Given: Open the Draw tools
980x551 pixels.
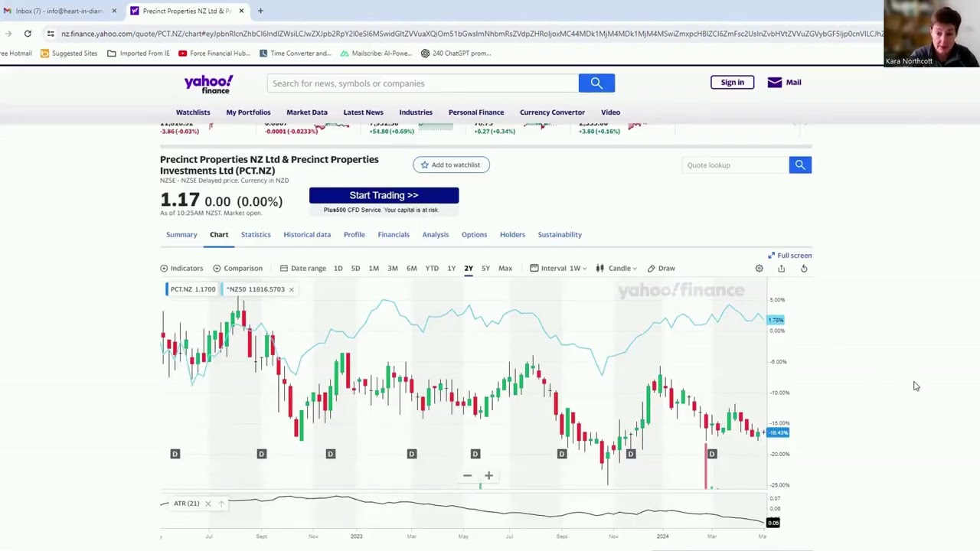Looking at the screenshot, I should [x=661, y=269].
